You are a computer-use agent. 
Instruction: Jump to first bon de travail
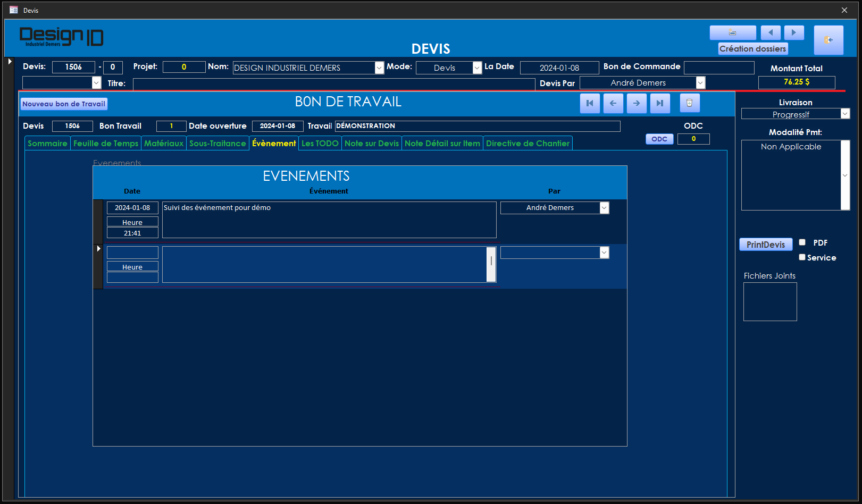(590, 103)
